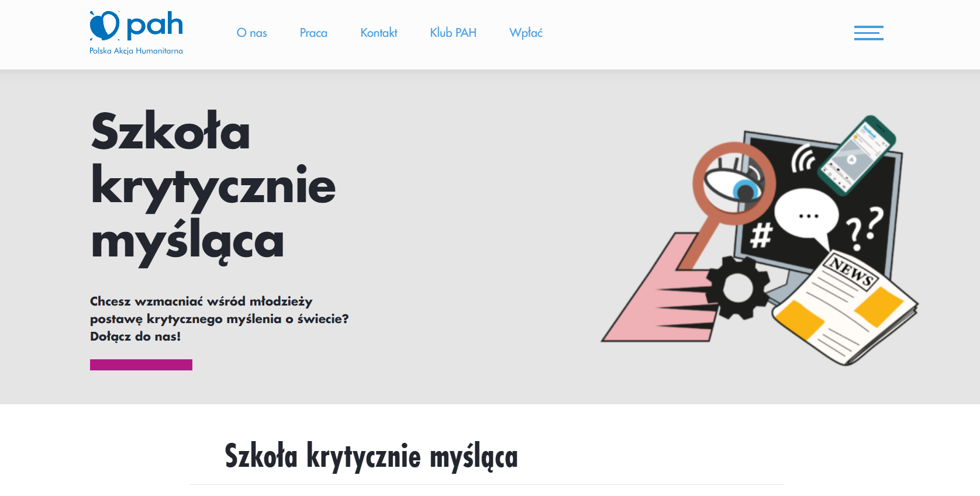Select Wpłać to donate
The width and height of the screenshot is (980, 496).
(x=526, y=33)
